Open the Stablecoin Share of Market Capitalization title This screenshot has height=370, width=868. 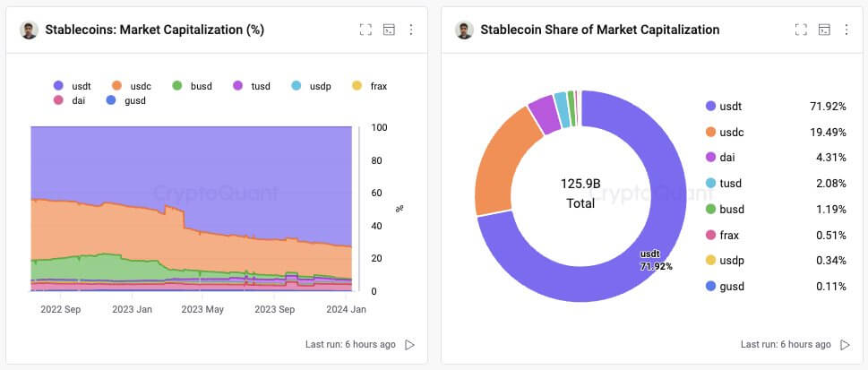(x=599, y=30)
